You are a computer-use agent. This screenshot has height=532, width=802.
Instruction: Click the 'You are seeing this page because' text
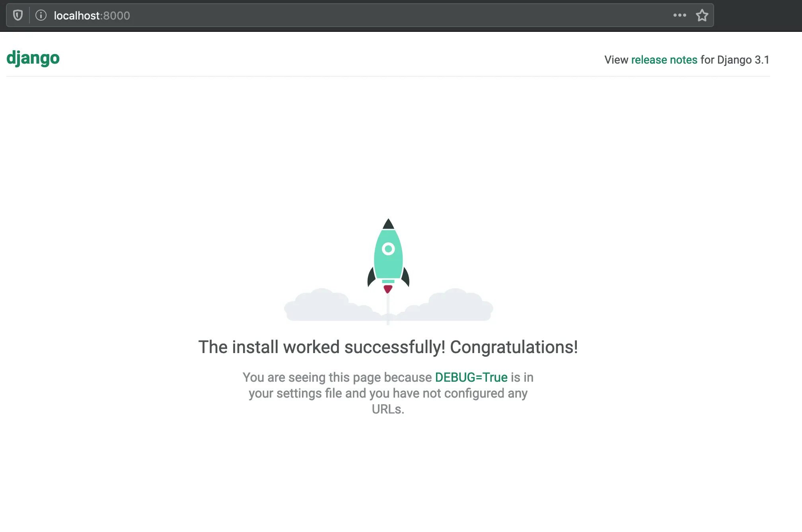337,377
